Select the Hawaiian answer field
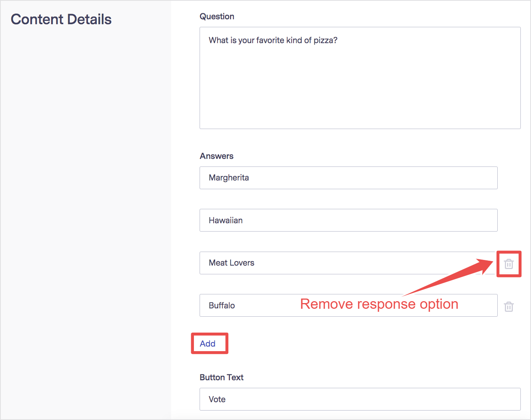The image size is (531, 420). [x=348, y=220]
